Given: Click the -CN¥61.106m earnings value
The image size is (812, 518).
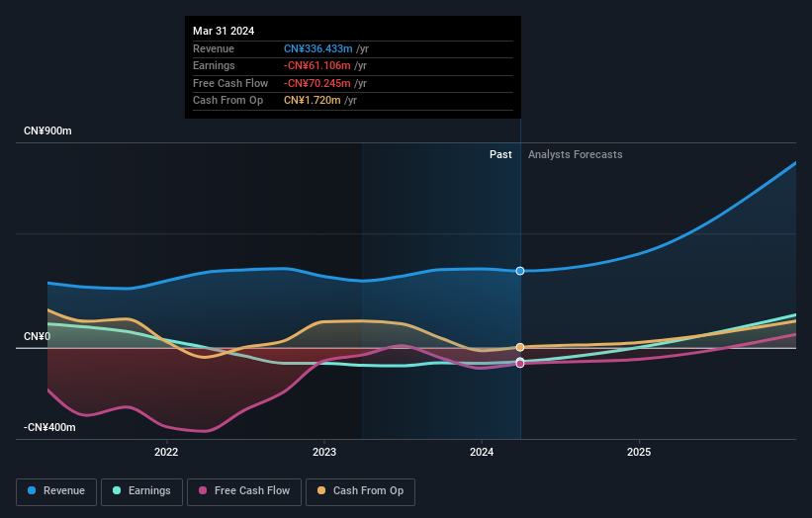Looking at the screenshot, I should [x=316, y=65].
